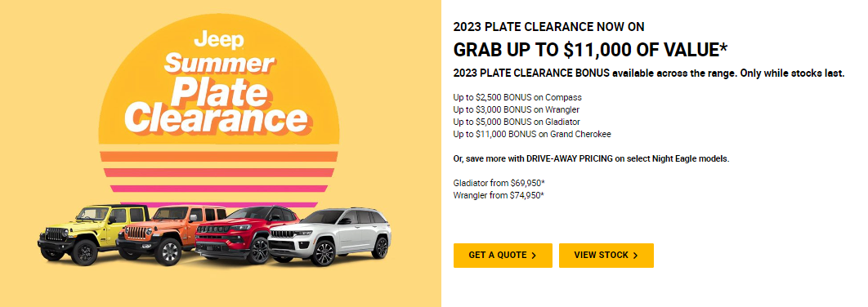The width and height of the screenshot is (868, 307).
Task: Click the $11,000 BONUS on Grand Cherokee line
Action: tap(532, 134)
